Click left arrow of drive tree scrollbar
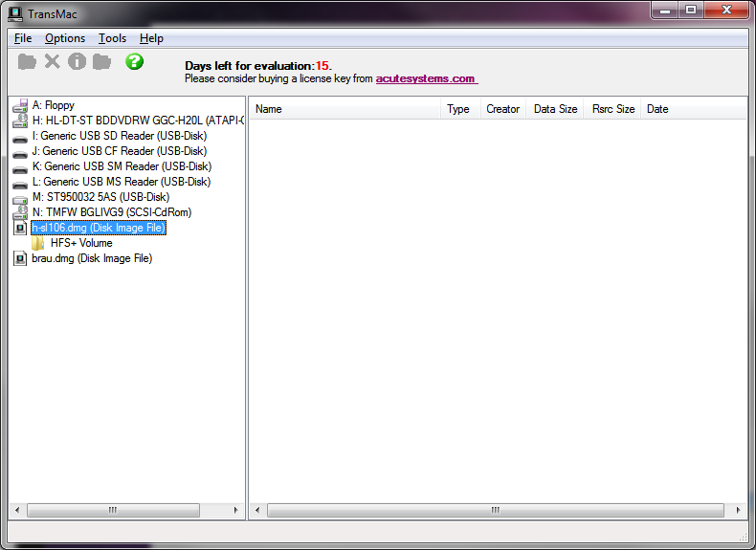Screen dimensions: 756x550 pyautogui.click(x=17, y=510)
